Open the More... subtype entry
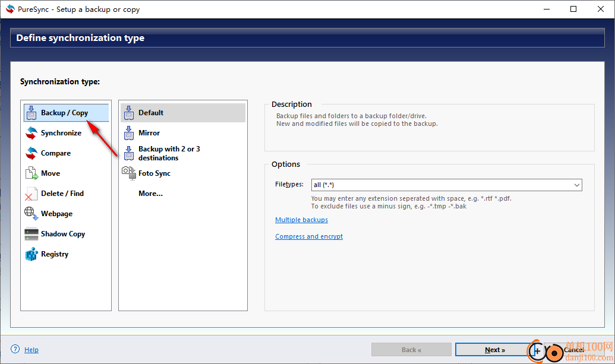This screenshot has width=615, height=364. [150, 194]
